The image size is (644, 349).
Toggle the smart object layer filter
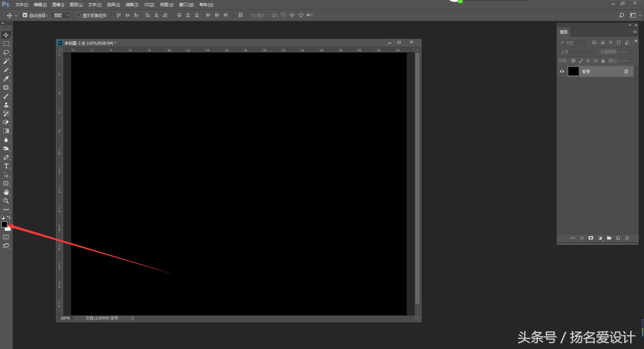click(x=627, y=42)
